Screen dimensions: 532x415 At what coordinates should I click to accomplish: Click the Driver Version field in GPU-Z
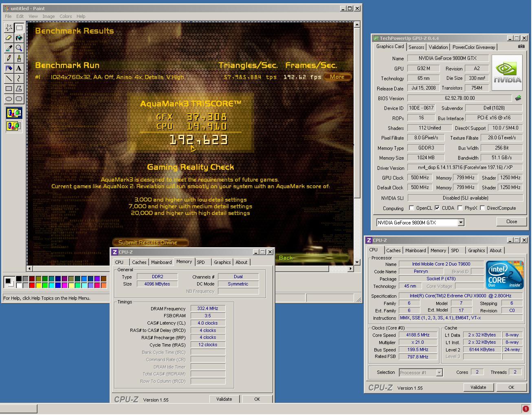tap(465, 168)
